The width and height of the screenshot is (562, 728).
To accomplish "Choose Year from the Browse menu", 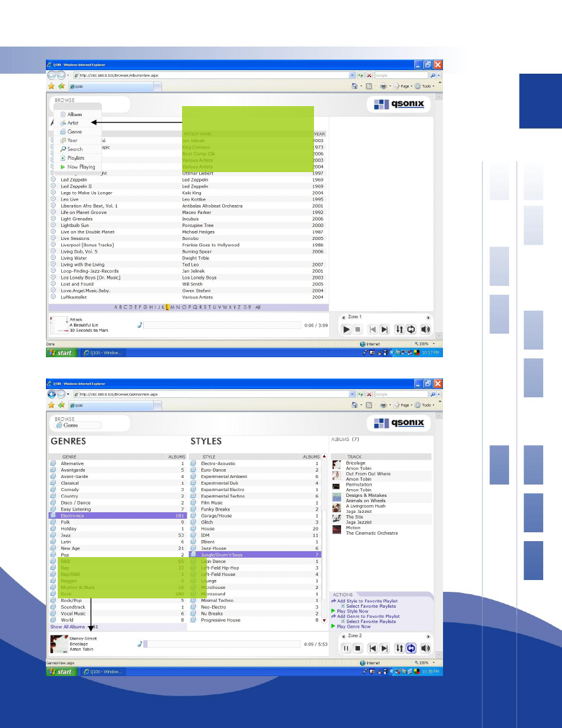I will click(72, 140).
